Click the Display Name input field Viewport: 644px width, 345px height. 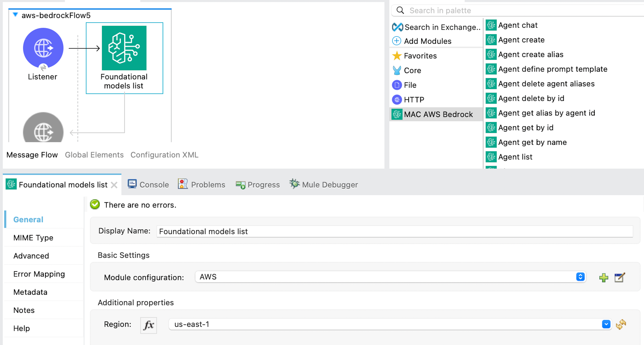click(x=395, y=231)
